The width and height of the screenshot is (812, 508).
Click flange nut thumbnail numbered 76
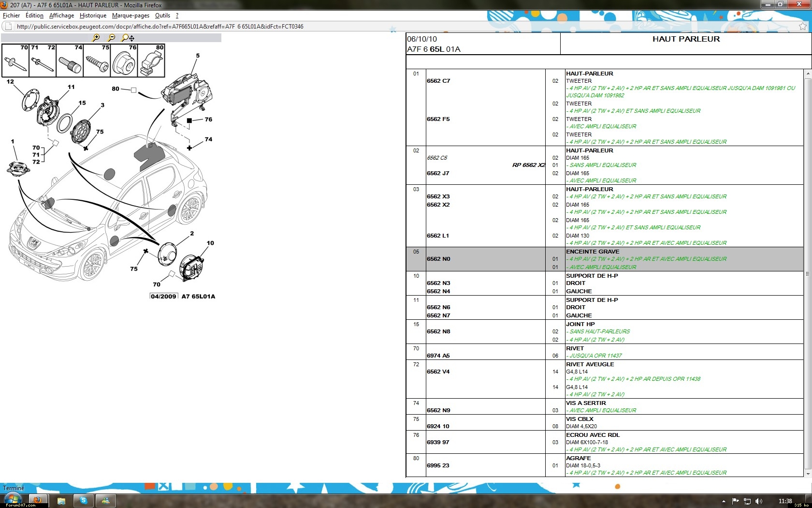pos(124,60)
